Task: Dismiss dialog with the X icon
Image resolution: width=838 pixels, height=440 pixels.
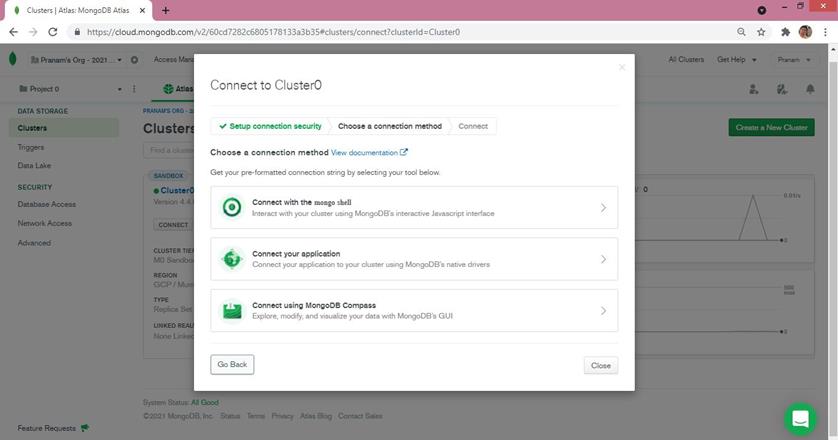Action: tap(622, 67)
